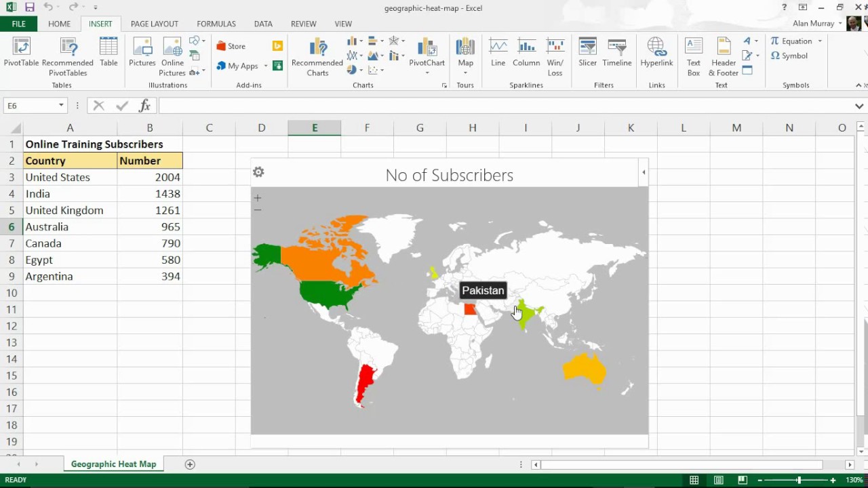The image size is (868, 488).
Task: Open the Office Store add-ins
Action: (x=231, y=46)
